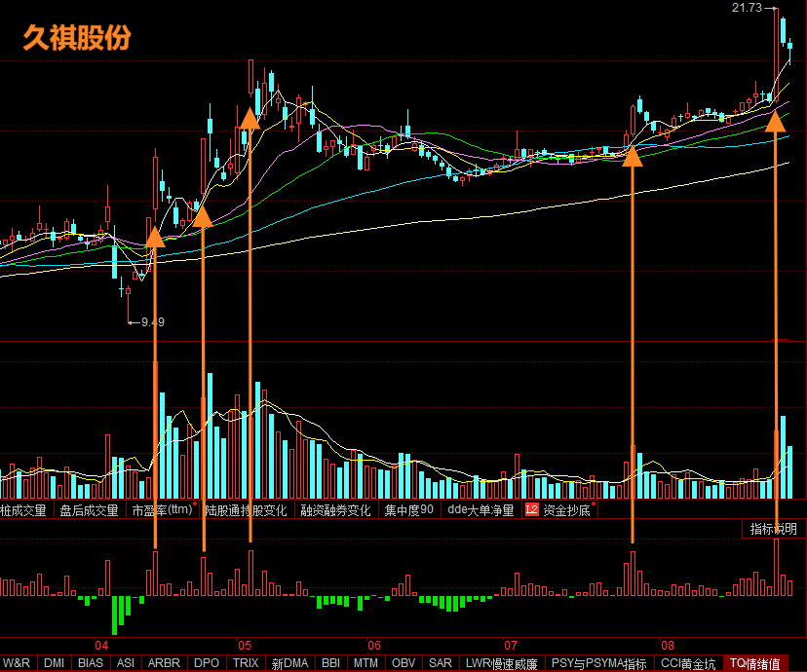Switch to the 新DMA indicator tab

(x=289, y=663)
